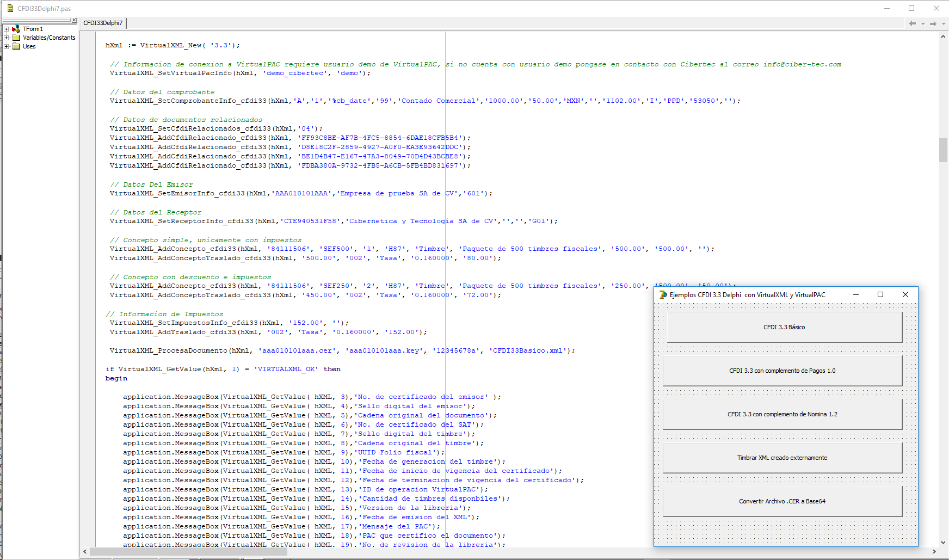The width and height of the screenshot is (949, 560).
Task: Click the TForm1 class icon in tree
Action: click(16, 29)
